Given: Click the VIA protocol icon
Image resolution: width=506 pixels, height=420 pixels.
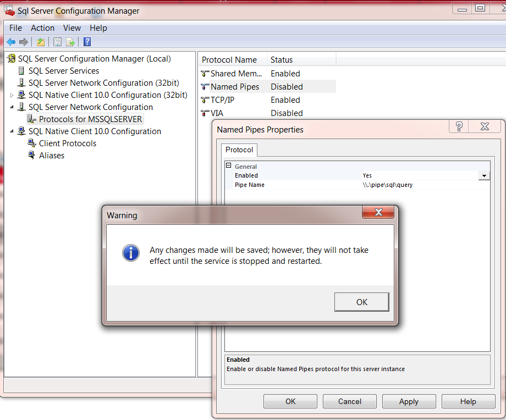Looking at the screenshot, I should click(205, 113).
